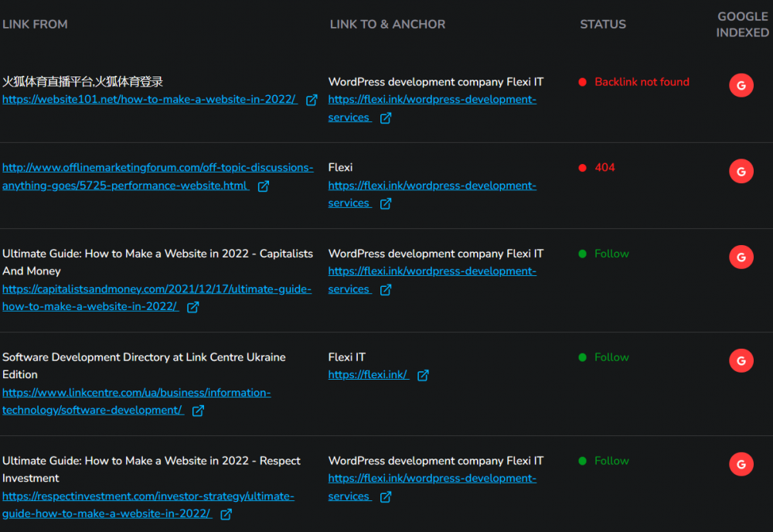773x532 pixels.
Task: Open flexi.ink wordpress link in Capitalists And Money row
Action: coord(432,280)
